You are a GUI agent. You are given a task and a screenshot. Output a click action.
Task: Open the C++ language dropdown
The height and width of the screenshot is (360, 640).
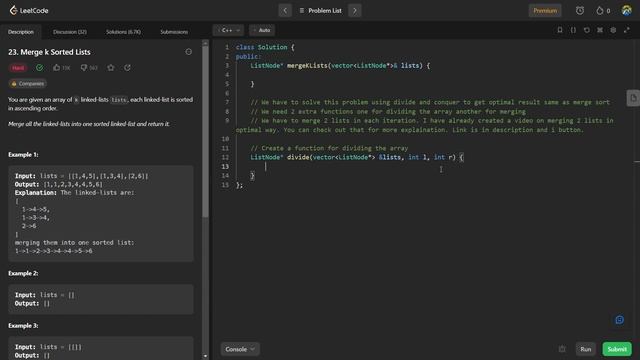(228, 30)
